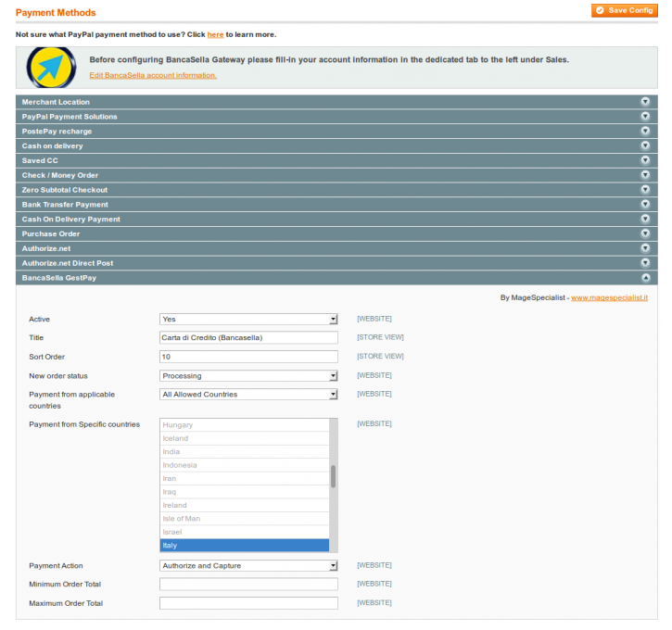The width and height of the screenshot is (672, 630).
Task: Expand Purchase Order section arrow icon
Action: pos(645,233)
